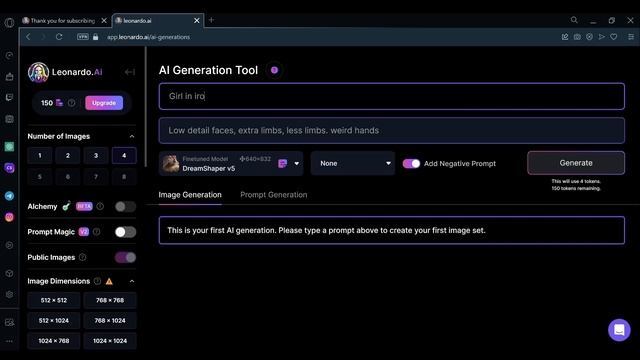This screenshot has height=360, width=640.
Task: Click the help icon beside Public Images
Action: coord(82,257)
